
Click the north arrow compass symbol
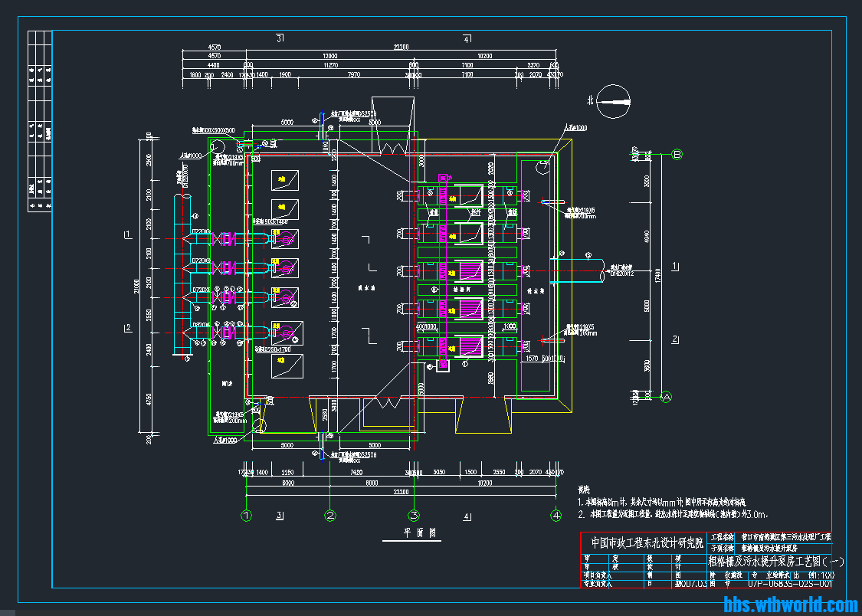pyautogui.click(x=615, y=100)
